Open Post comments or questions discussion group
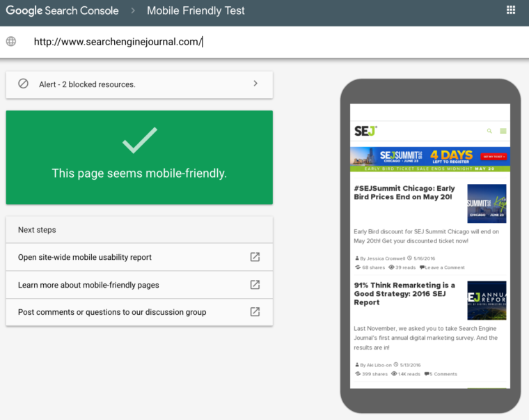This screenshot has width=529, height=420. click(x=139, y=312)
